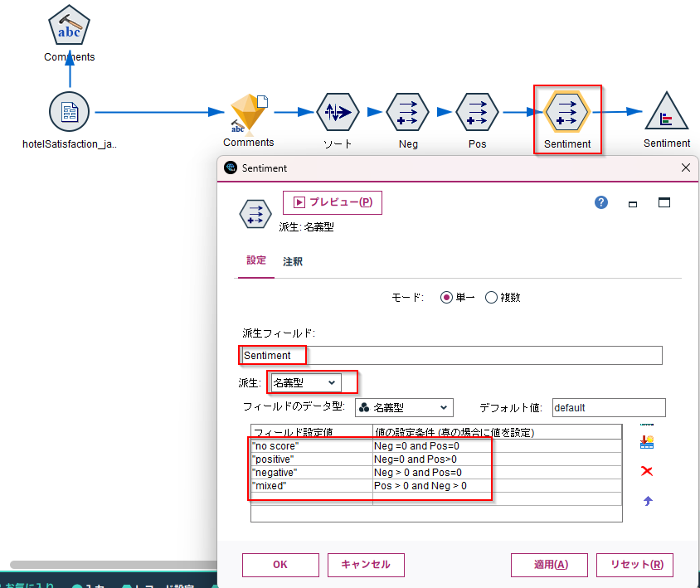Image resolution: width=700 pixels, height=588 pixels.
Task: Select the ソート sort node
Action: [338, 112]
